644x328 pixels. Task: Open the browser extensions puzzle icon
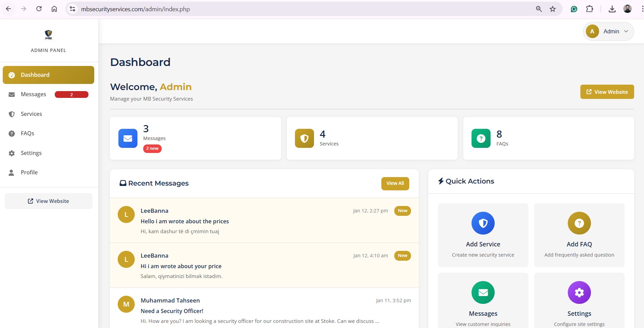pyautogui.click(x=590, y=9)
